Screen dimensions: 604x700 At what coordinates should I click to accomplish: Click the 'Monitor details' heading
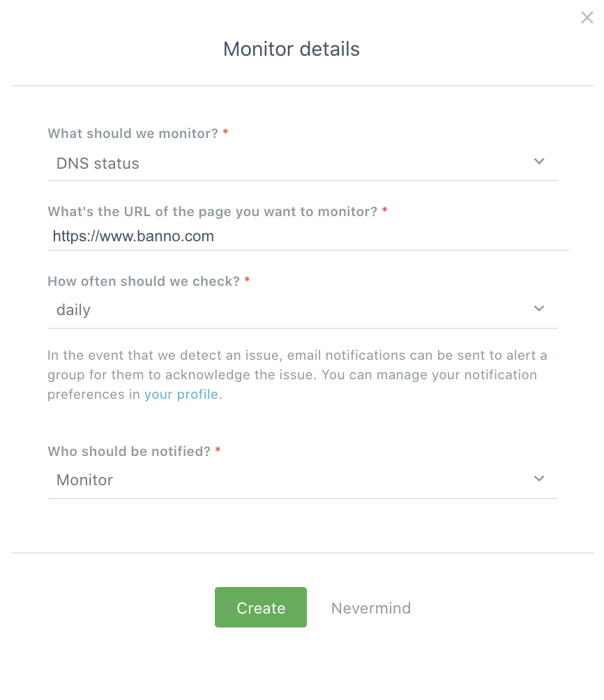292,50
